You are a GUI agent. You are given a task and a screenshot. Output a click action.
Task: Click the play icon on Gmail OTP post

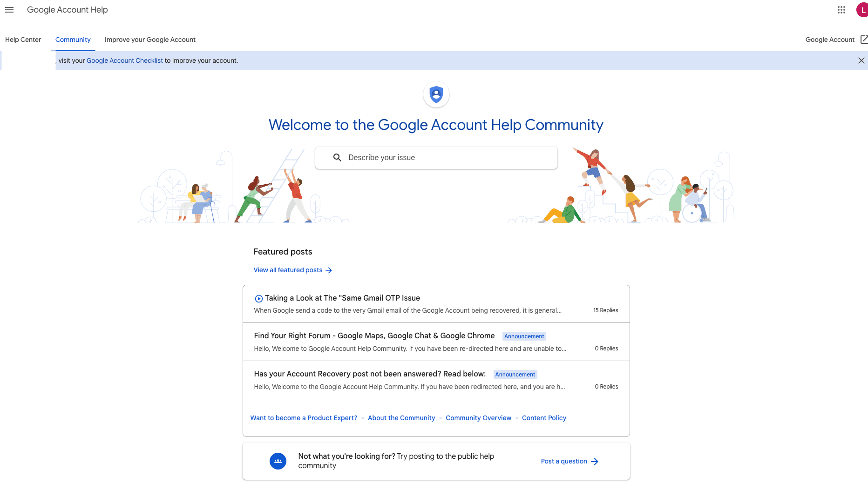[258, 299]
